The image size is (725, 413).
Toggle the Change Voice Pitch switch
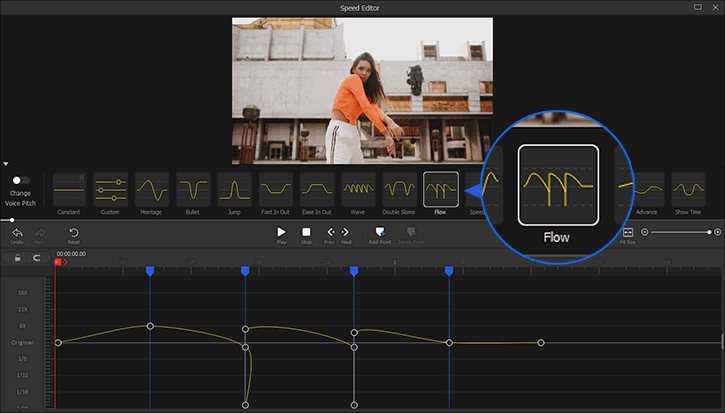pyautogui.click(x=19, y=180)
